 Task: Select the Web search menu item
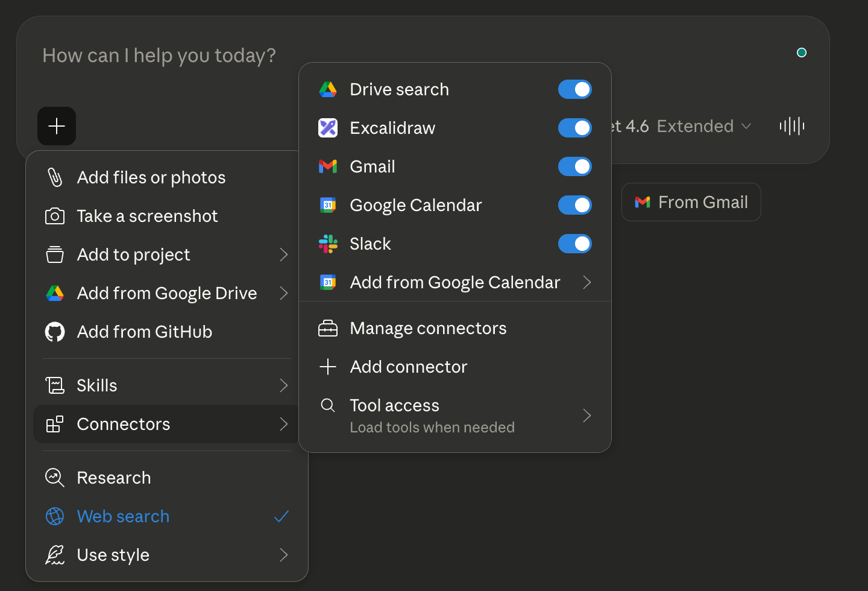pyautogui.click(x=166, y=516)
